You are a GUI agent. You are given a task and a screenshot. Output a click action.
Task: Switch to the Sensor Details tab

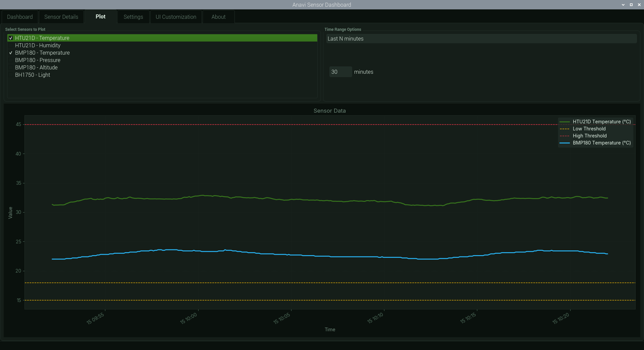tap(61, 17)
